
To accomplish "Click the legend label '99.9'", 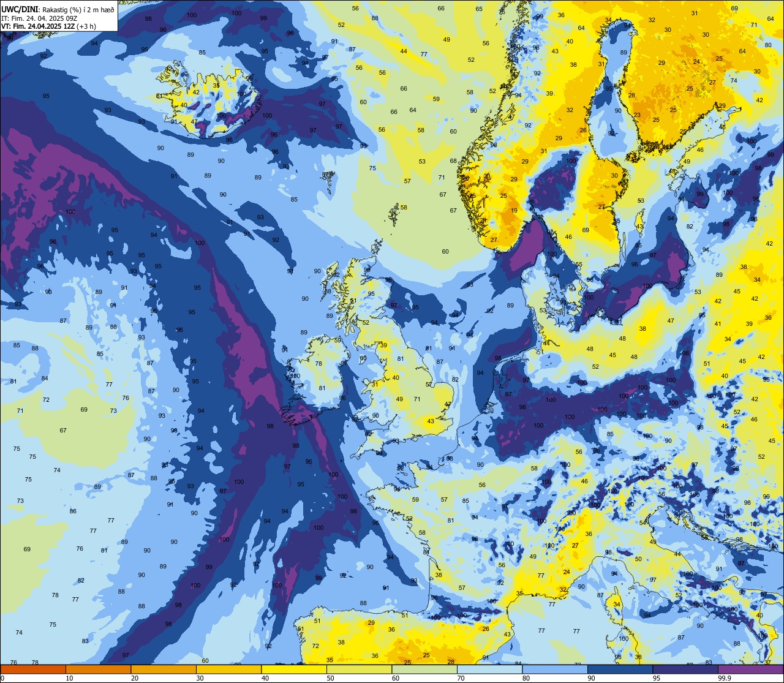I will pyautogui.click(x=724, y=678).
